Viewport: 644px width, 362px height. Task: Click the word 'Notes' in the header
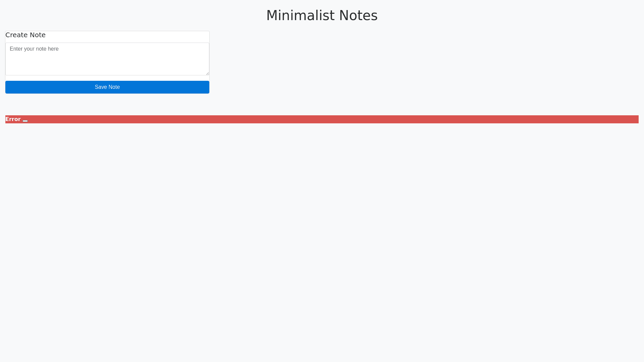pyautogui.click(x=358, y=15)
